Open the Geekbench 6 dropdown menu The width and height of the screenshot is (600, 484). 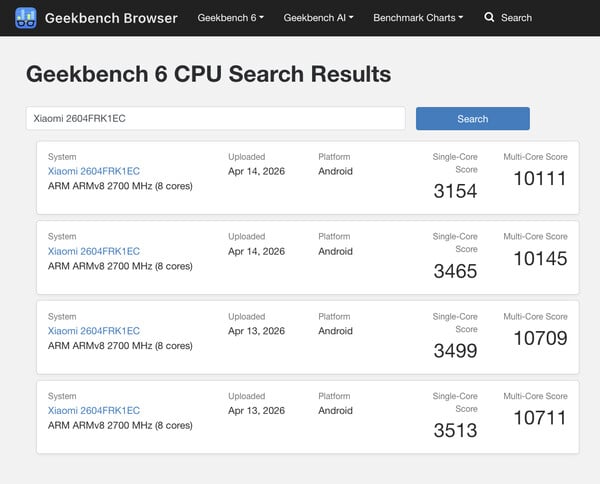(x=230, y=18)
